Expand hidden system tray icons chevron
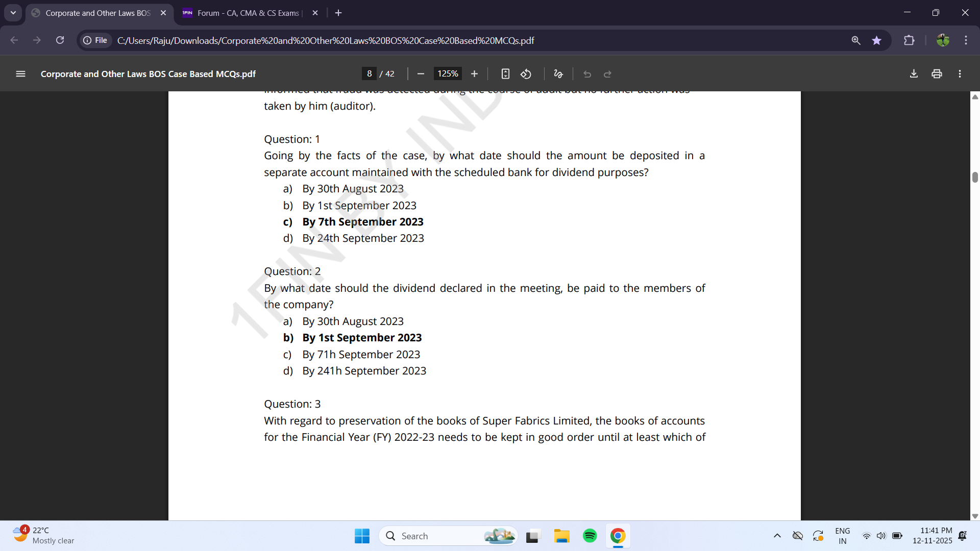This screenshot has width=980, height=551. coord(777,536)
